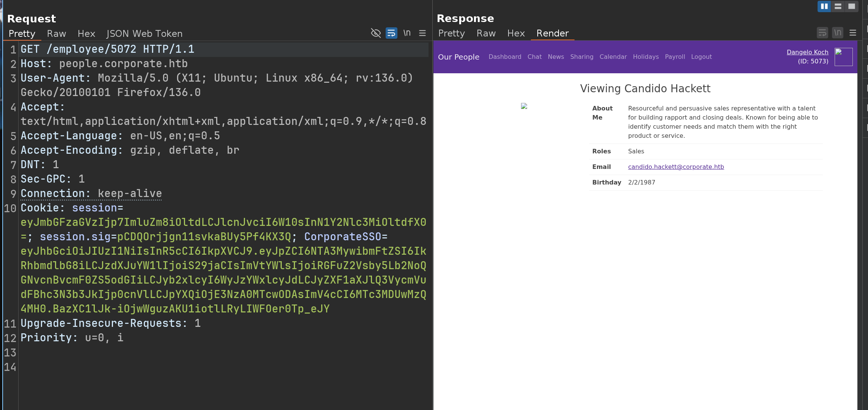Switch Request view to Raw tab

[57, 34]
